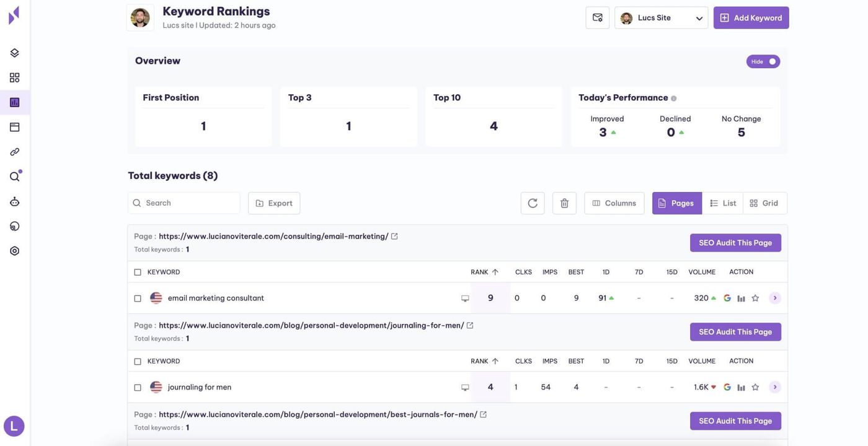Open Google result for email marketing consultant

coord(727,299)
